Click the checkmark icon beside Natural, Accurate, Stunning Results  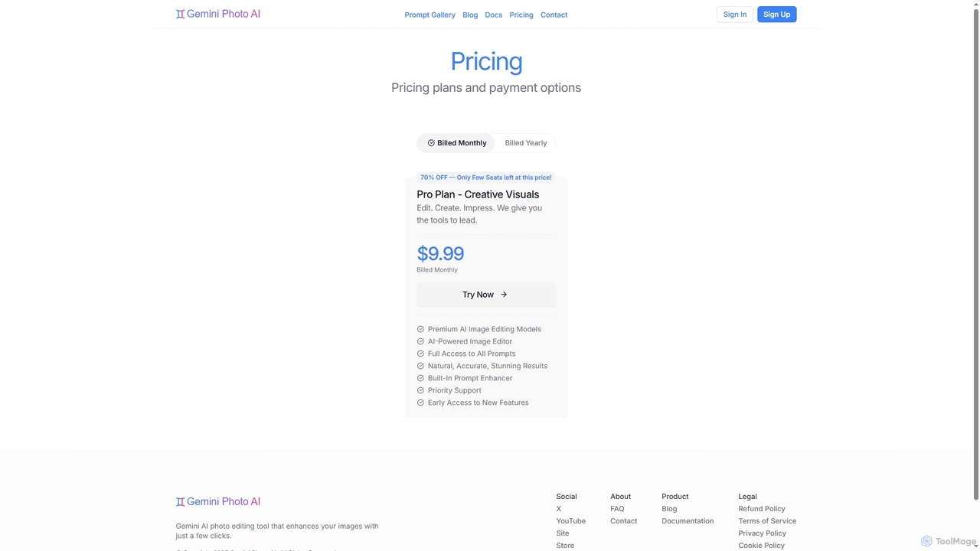click(x=420, y=366)
